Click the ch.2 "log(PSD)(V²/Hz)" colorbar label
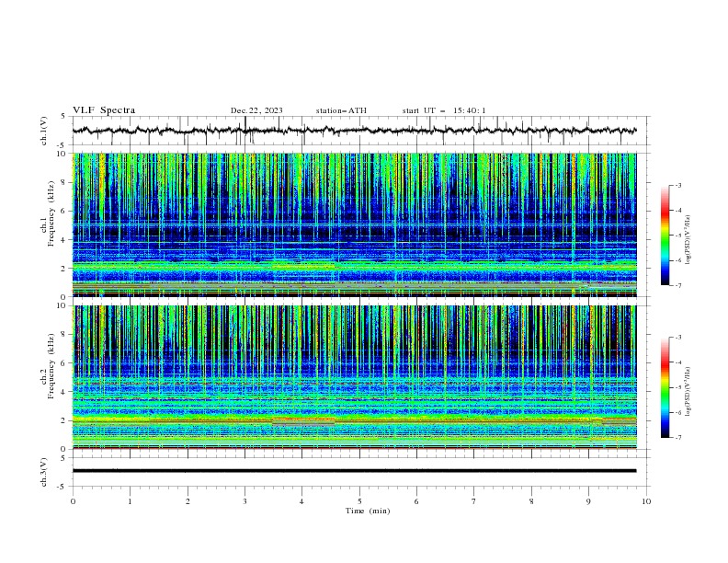 (688, 392)
